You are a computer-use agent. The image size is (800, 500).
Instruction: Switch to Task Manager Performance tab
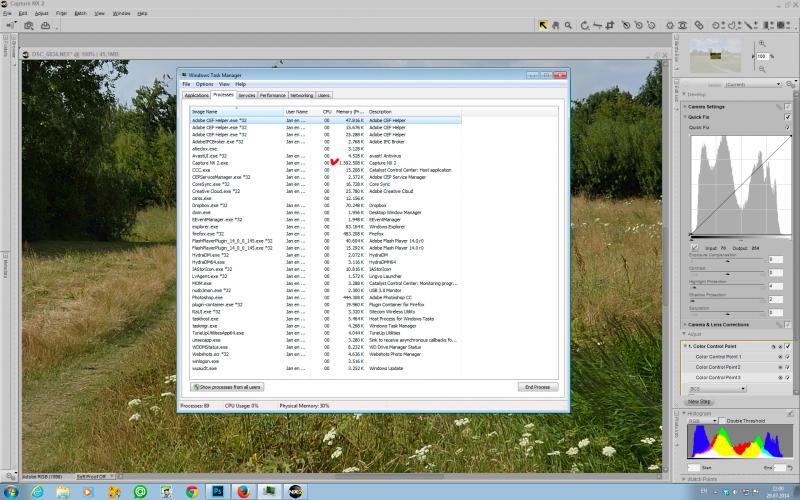point(272,95)
